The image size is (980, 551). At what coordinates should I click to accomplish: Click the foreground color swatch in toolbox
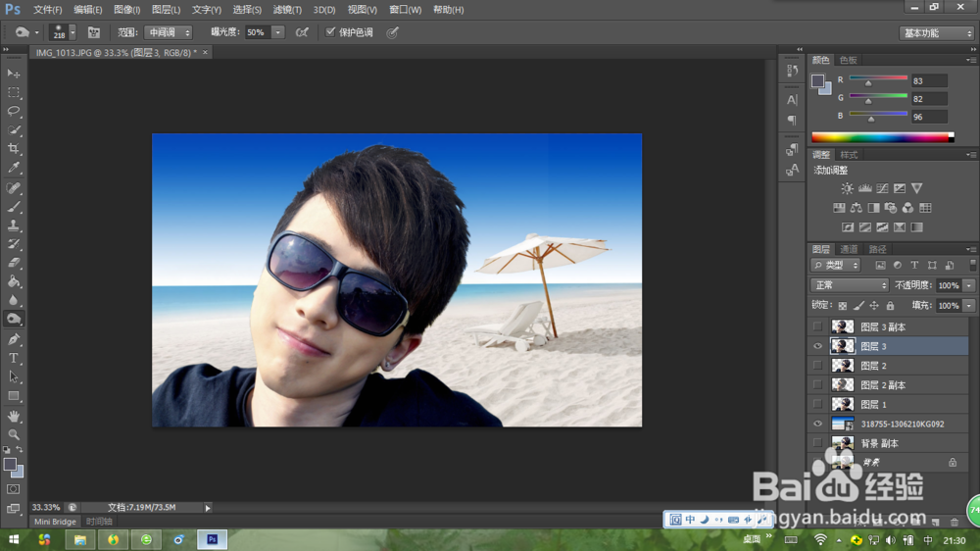(10, 465)
